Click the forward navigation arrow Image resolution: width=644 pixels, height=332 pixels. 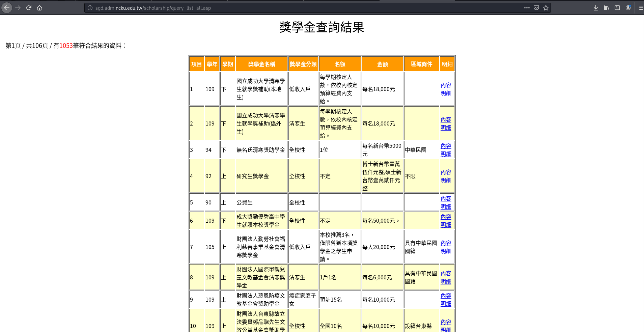point(18,8)
